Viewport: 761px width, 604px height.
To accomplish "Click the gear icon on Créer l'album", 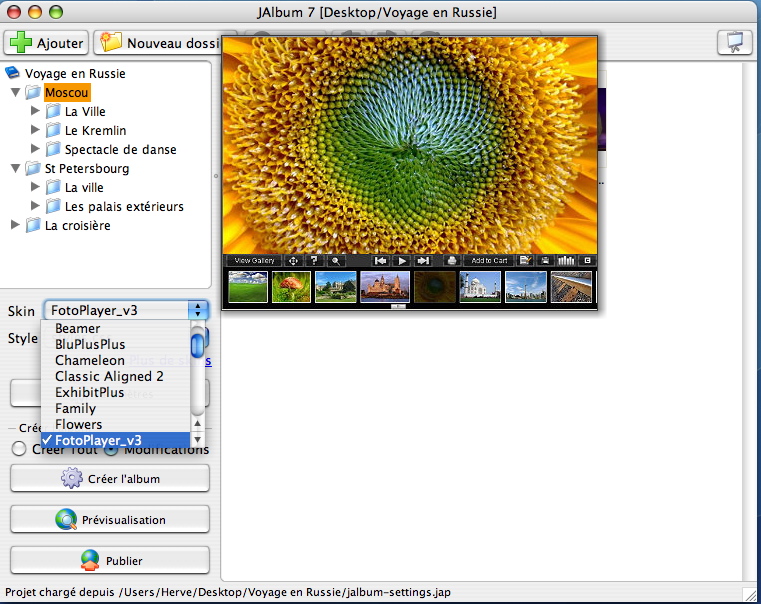I will (72, 478).
